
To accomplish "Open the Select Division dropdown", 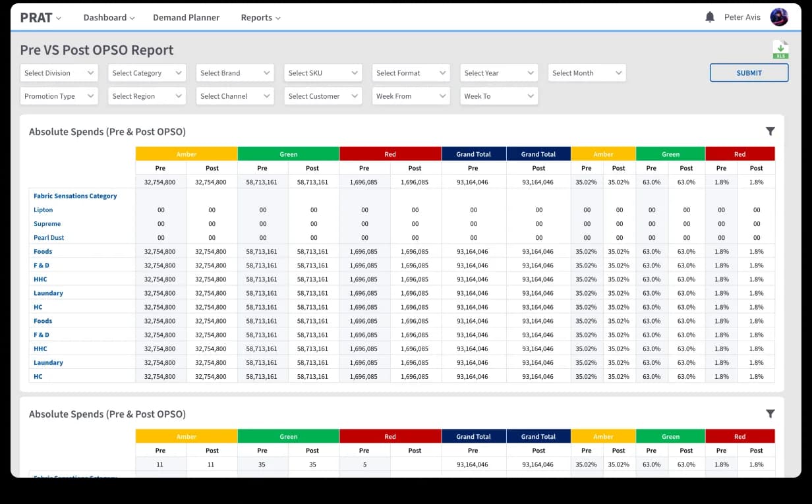I will point(59,73).
